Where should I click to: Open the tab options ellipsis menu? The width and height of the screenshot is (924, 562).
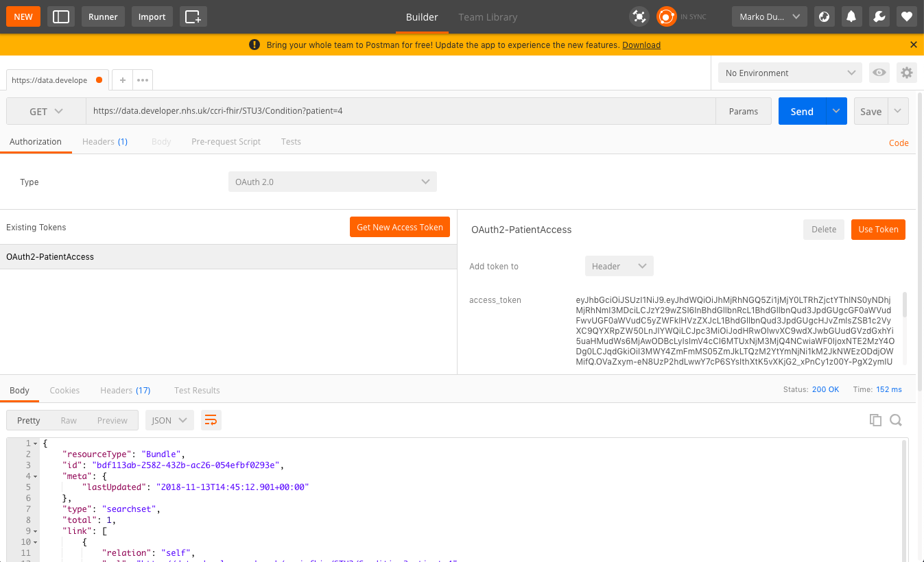click(x=142, y=80)
